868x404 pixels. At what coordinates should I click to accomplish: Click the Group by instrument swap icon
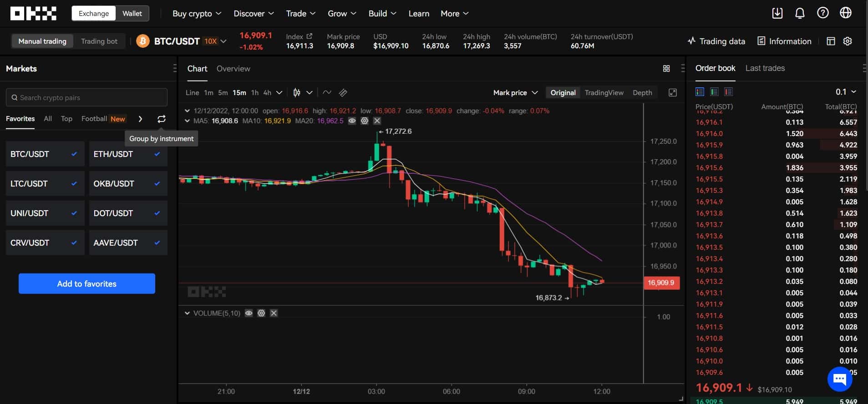(x=162, y=119)
